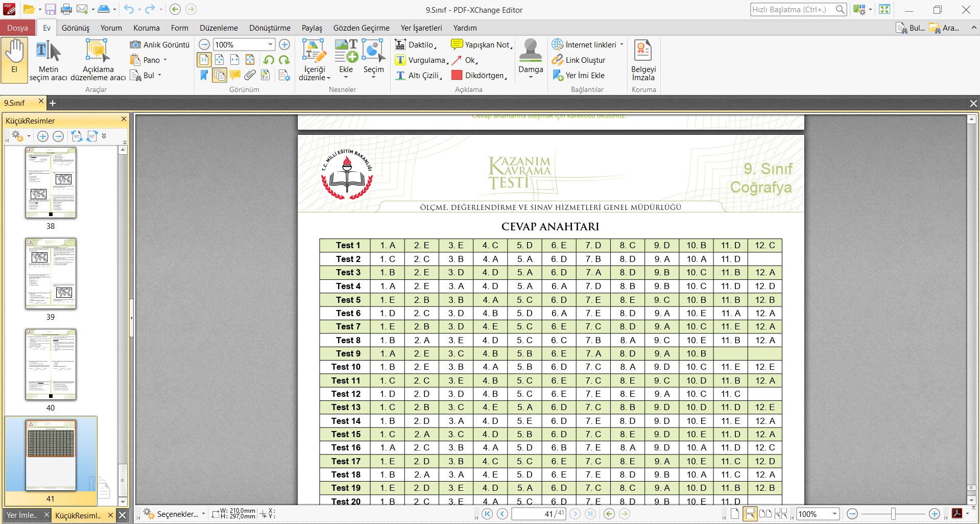
Task: Activate the Metin seçim aracı tool
Action: (x=49, y=59)
